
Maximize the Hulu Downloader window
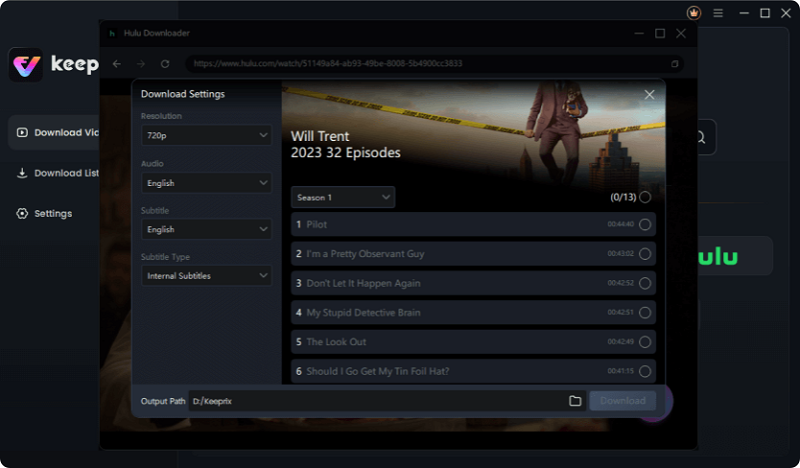point(660,33)
